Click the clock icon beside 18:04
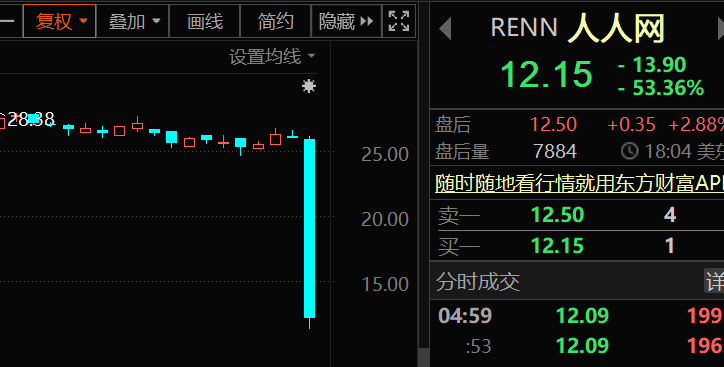724x367 pixels. pos(629,151)
